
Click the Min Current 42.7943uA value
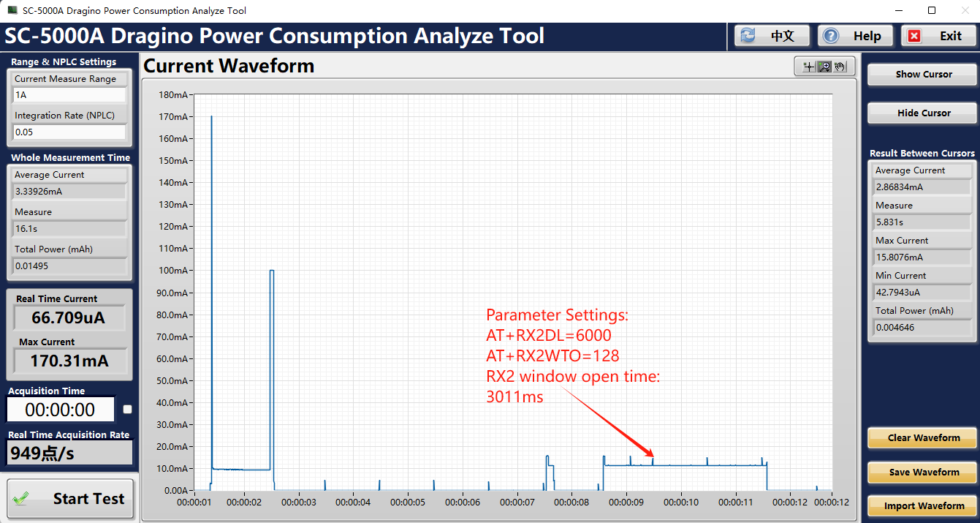point(923,293)
